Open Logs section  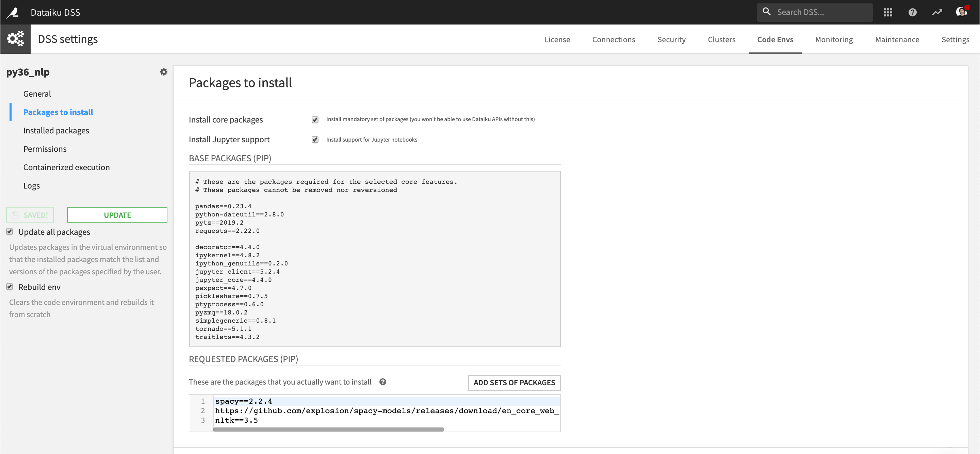point(31,186)
